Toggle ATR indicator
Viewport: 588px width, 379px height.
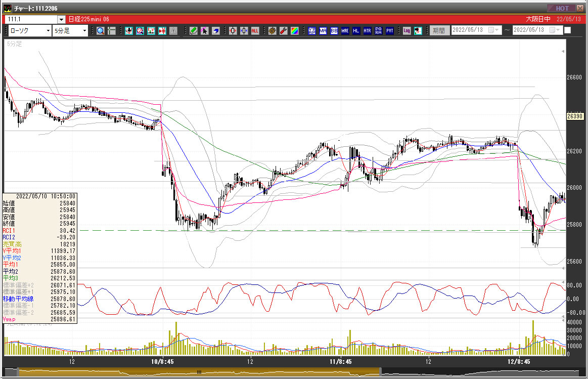[x=368, y=31]
